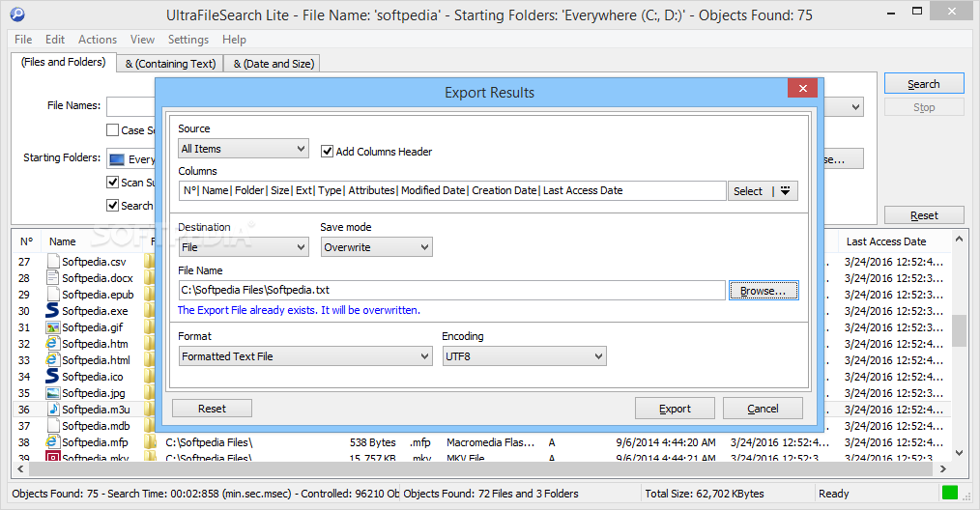Viewport: 980px width, 510px height.
Task: Open the Destination File dropdown
Action: coord(244,247)
